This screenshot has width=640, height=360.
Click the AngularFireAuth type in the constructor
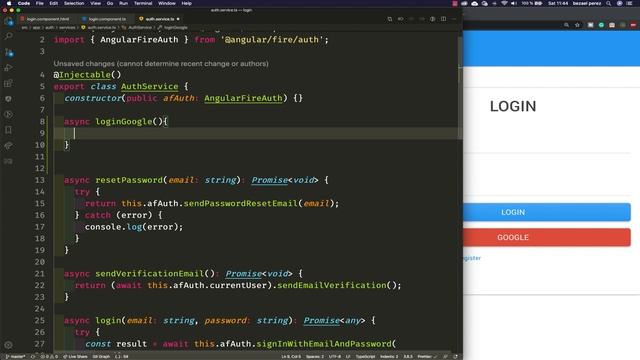pyautogui.click(x=243, y=98)
